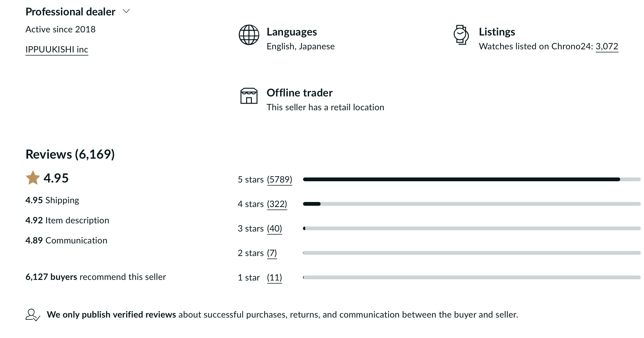Filter reviews by 5 stars (5789)
Image resolution: width=644 pixels, height=338 pixels.
[279, 180]
